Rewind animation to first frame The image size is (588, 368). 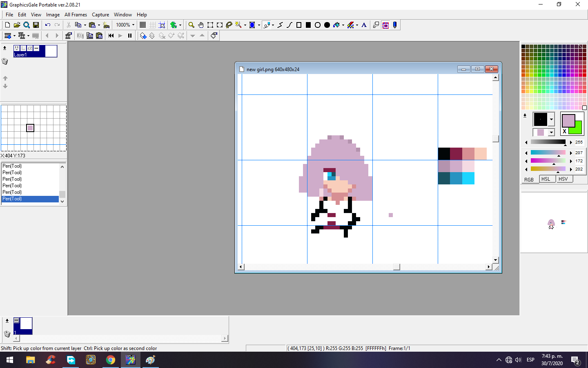click(111, 36)
